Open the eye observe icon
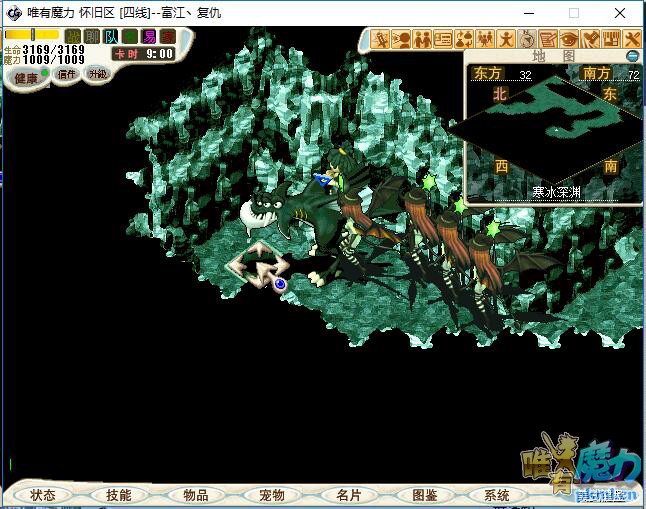The width and height of the screenshot is (646, 509). 570,39
